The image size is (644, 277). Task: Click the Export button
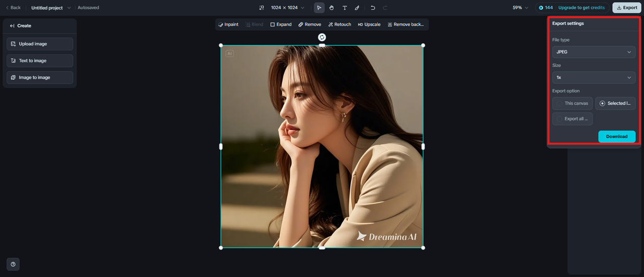tap(626, 8)
